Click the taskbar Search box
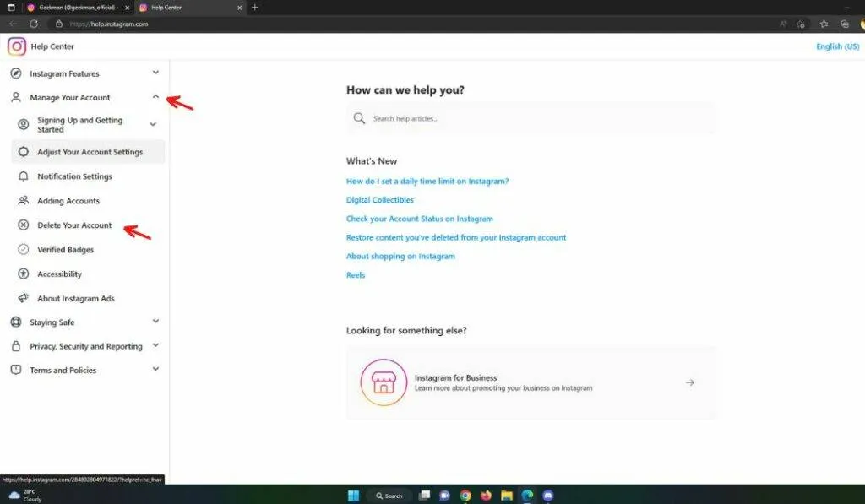Image resolution: width=865 pixels, height=504 pixels. [389, 496]
